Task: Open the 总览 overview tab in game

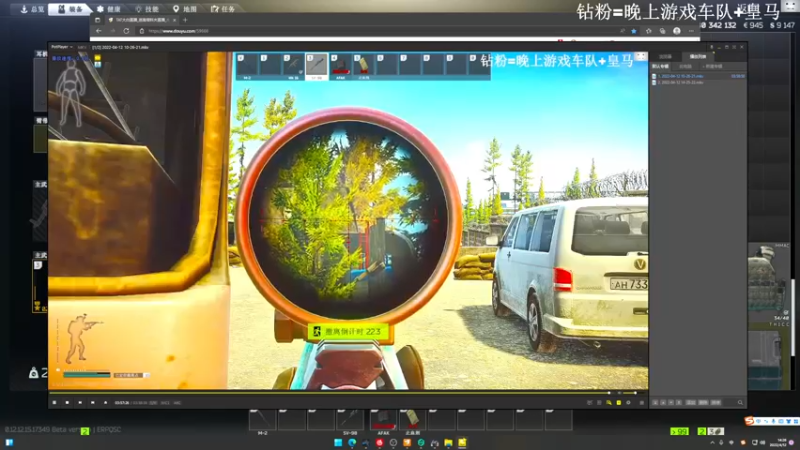Action: [x=32, y=9]
